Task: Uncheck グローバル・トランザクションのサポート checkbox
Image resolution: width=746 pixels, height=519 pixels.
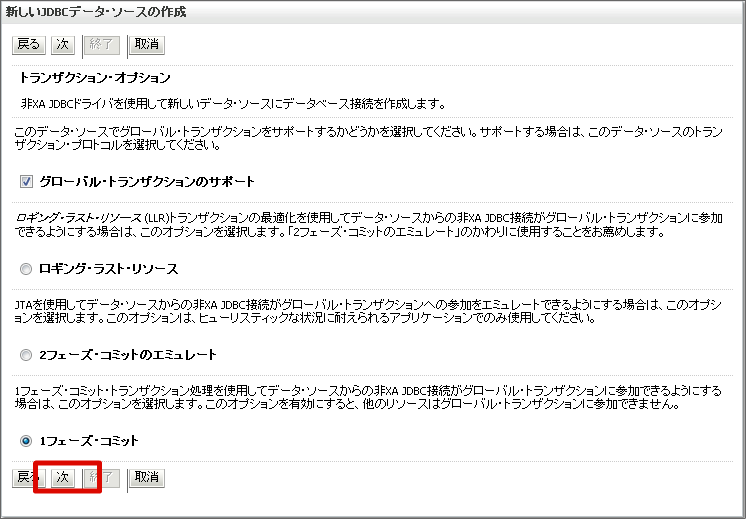Action: (x=26, y=181)
